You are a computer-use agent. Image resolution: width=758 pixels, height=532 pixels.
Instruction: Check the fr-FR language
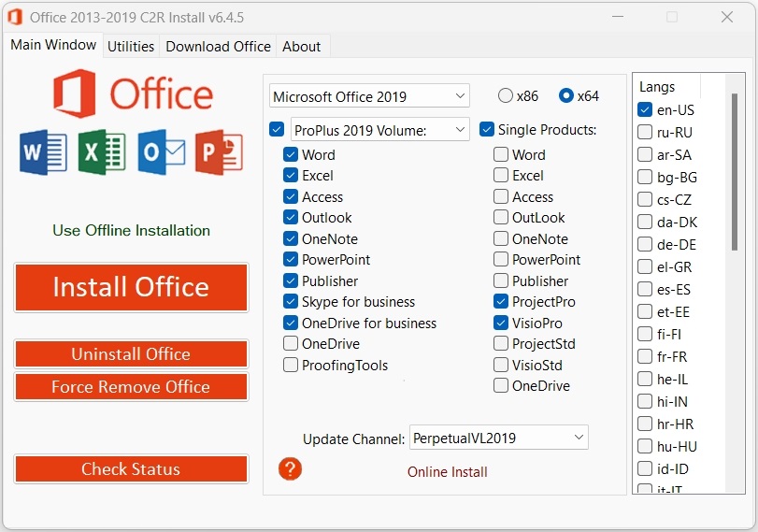(645, 356)
